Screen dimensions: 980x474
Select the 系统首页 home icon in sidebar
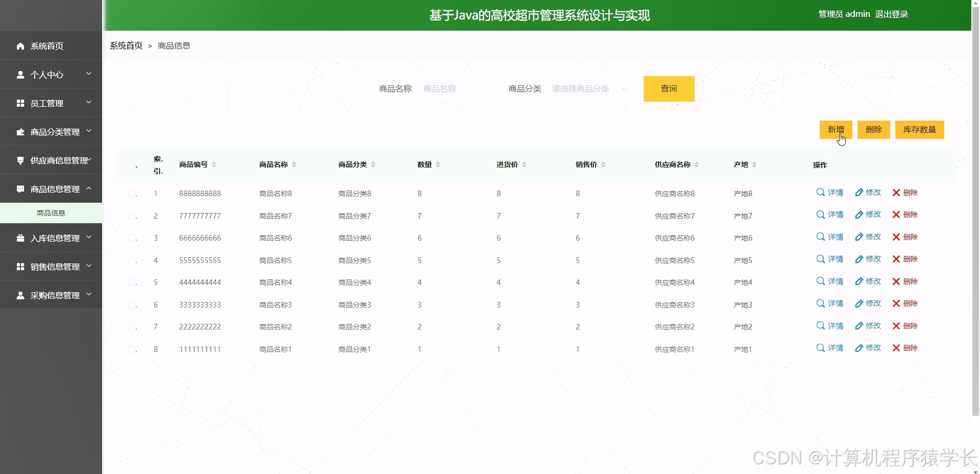tap(20, 46)
